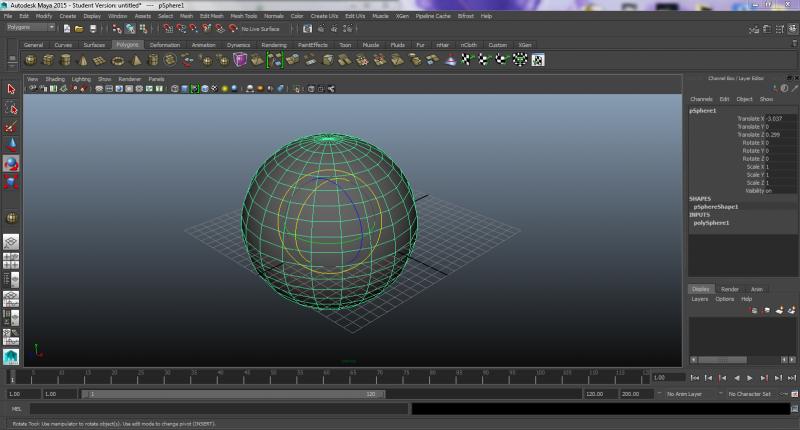Switch to the Deformation shelf tab
Image resolution: width=800 pixels, height=430 pixels.
pos(165,45)
